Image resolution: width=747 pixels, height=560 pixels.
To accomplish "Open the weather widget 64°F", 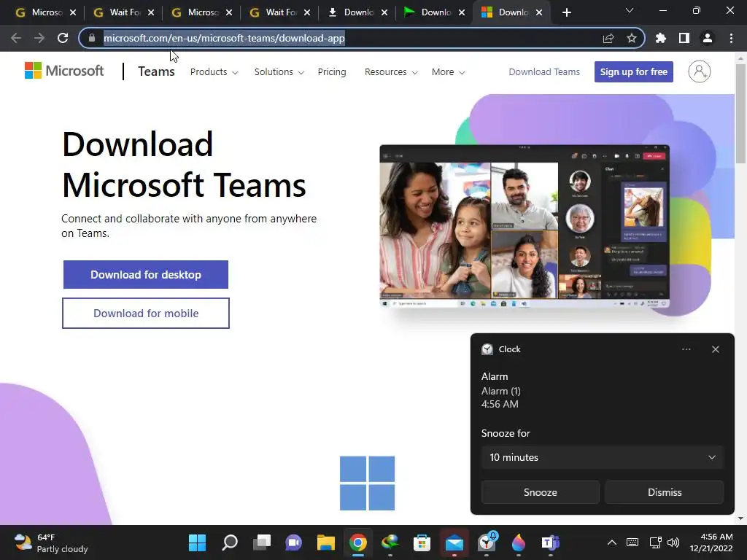I will [51, 542].
